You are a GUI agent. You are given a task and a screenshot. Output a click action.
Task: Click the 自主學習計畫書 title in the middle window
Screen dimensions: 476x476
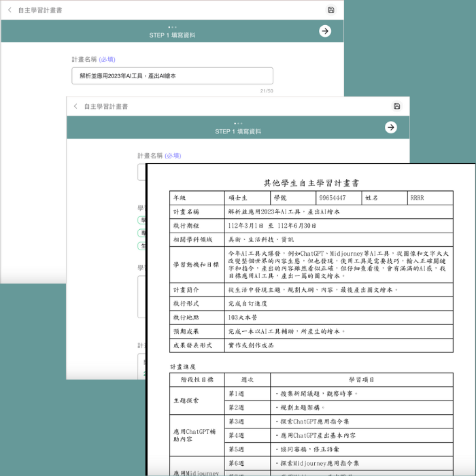tap(105, 106)
